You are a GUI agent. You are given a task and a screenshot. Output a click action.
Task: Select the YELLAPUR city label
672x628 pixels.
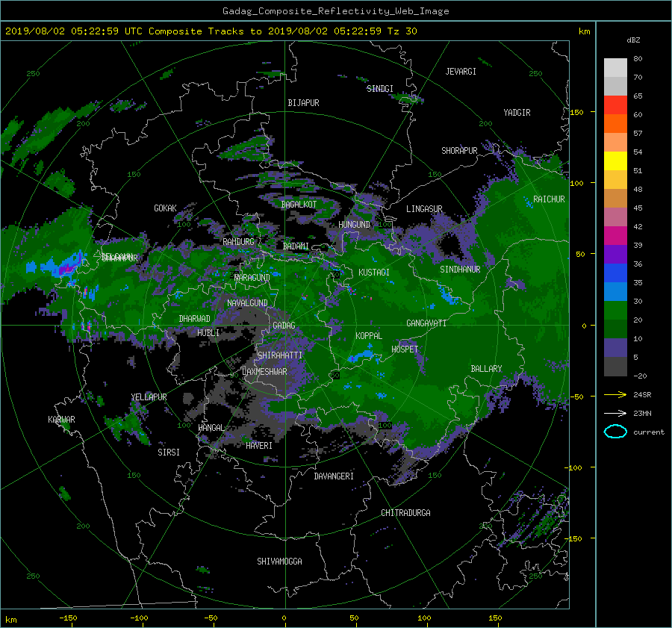click(x=149, y=397)
